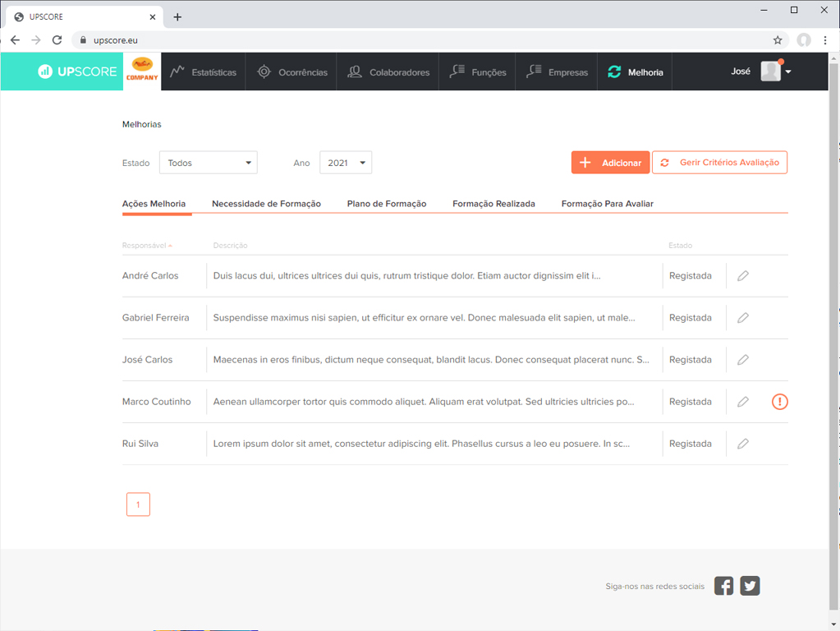Image resolution: width=840 pixels, height=631 pixels.
Task: Click the Estado column header
Action: [x=681, y=246]
